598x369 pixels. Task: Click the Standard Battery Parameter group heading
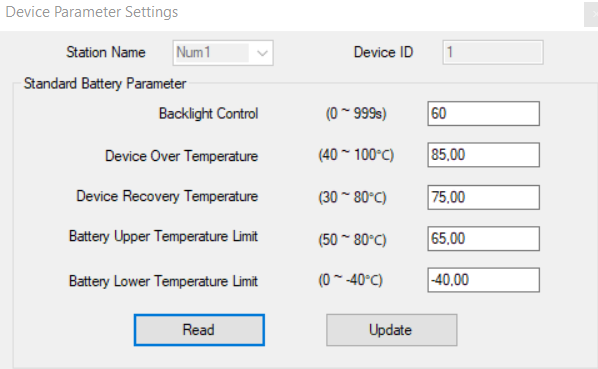click(x=105, y=83)
